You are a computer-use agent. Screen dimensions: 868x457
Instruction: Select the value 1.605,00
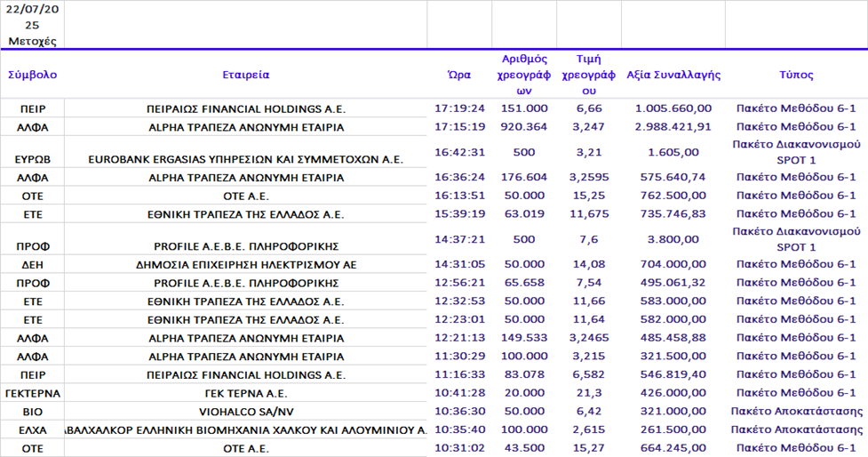(673, 152)
